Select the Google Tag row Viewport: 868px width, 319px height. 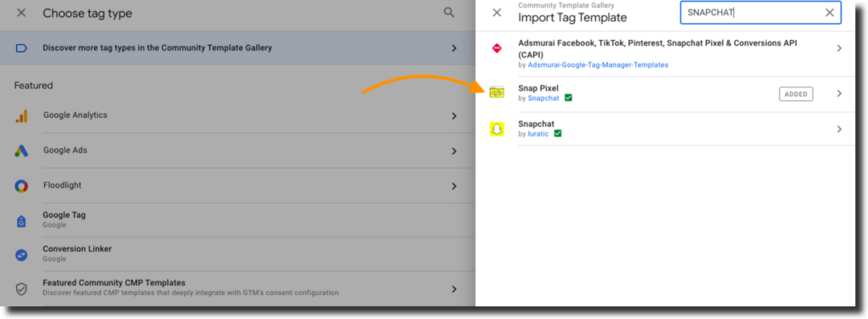coord(237,220)
